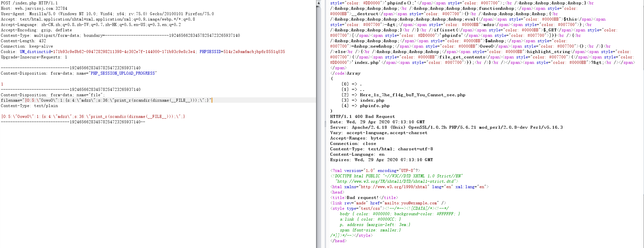
Task: Click the PHPSESSID cookie value
Action: point(254,52)
